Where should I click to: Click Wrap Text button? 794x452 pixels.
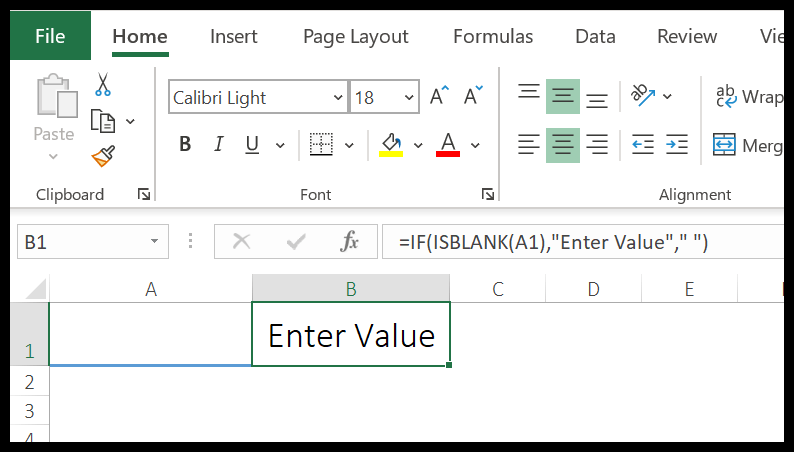(x=749, y=96)
